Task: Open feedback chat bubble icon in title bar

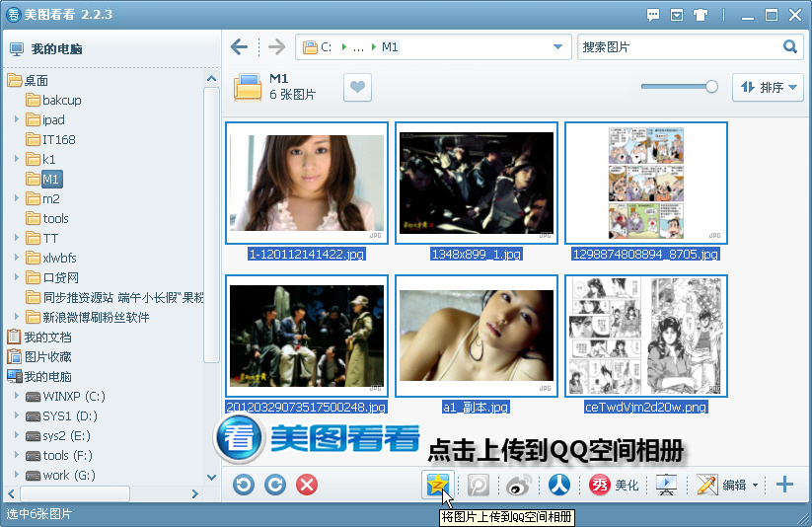Action: click(653, 15)
